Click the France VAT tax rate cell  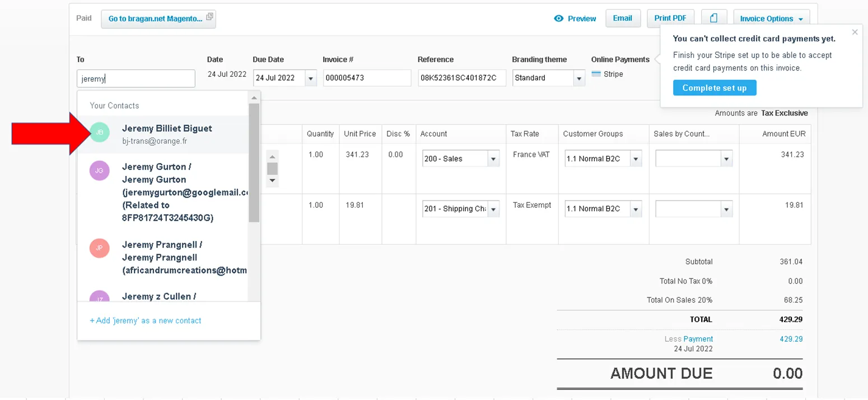pos(532,169)
